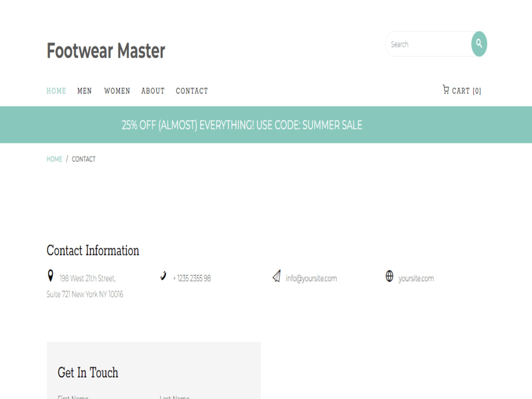Image resolution: width=532 pixels, height=399 pixels.
Task: Click the Footwear Master logo title
Action: [106, 51]
